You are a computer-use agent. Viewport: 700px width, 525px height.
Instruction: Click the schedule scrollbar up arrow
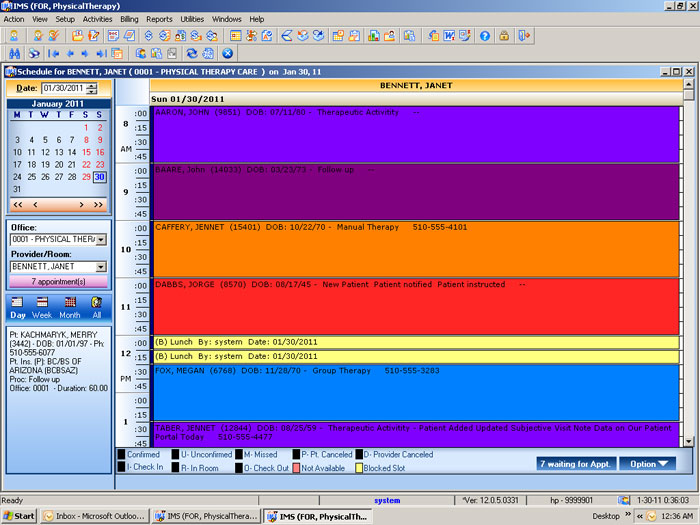pyautogui.click(x=688, y=84)
